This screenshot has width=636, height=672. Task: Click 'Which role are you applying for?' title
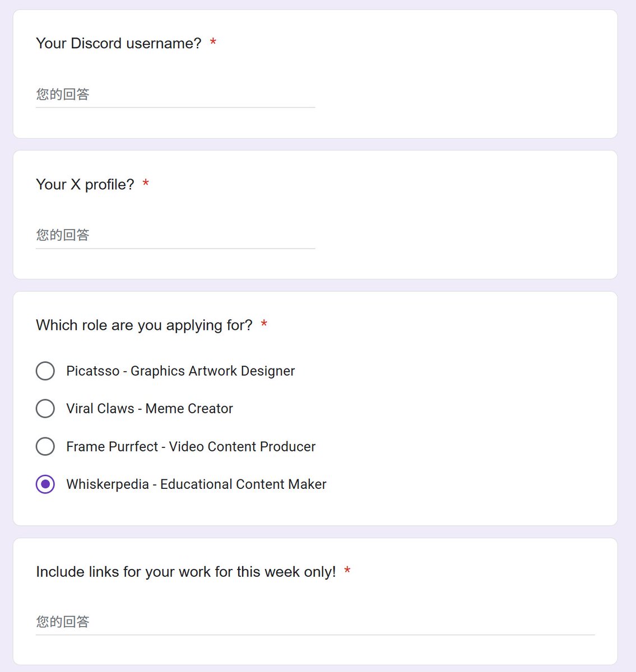[144, 325]
